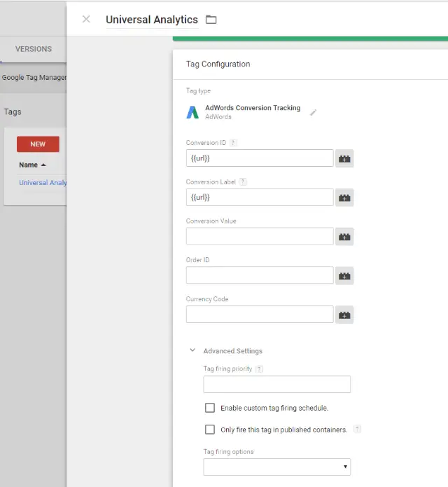Click into the Conversion Value input field
This screenshot has width=448, height=487.
point(259,237)
